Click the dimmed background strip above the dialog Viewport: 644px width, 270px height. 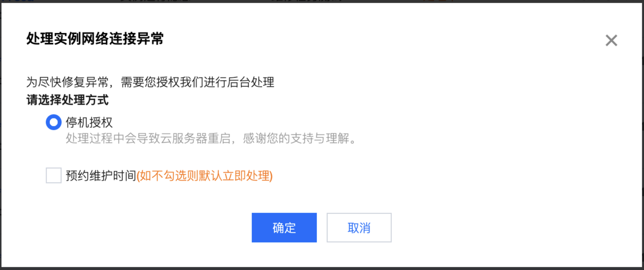[x=322, y=1]
